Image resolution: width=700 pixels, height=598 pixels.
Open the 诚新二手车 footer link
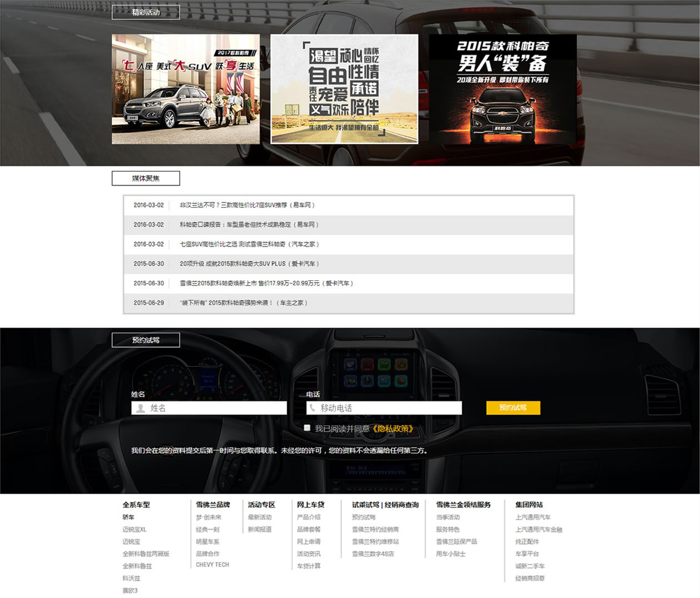(x=530, y=566)
